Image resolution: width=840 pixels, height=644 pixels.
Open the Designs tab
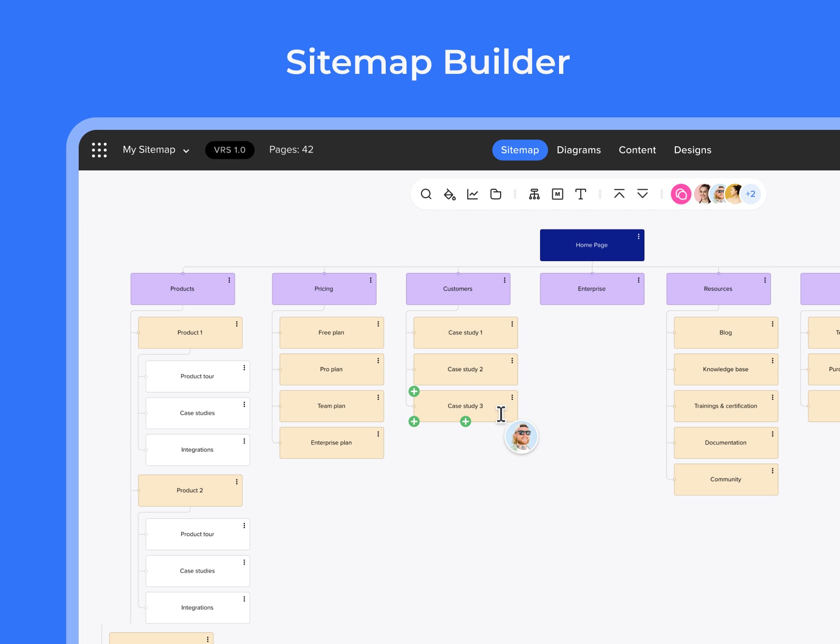(x=692, y=150)
